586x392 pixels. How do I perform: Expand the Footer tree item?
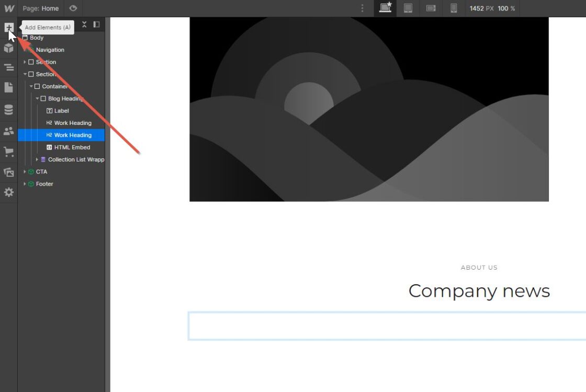[x=25, y=183]
